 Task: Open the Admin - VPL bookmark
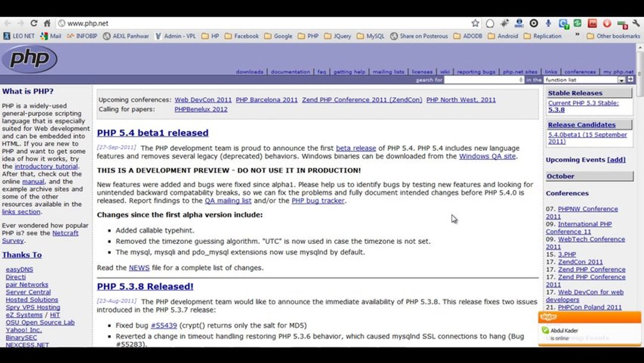175,36
